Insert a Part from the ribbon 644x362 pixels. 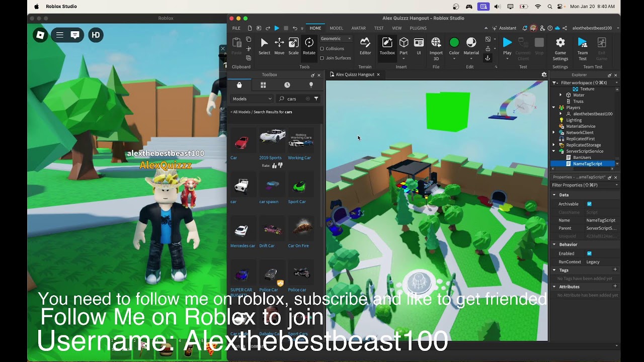pyautogui.click(x=404, y=46)
